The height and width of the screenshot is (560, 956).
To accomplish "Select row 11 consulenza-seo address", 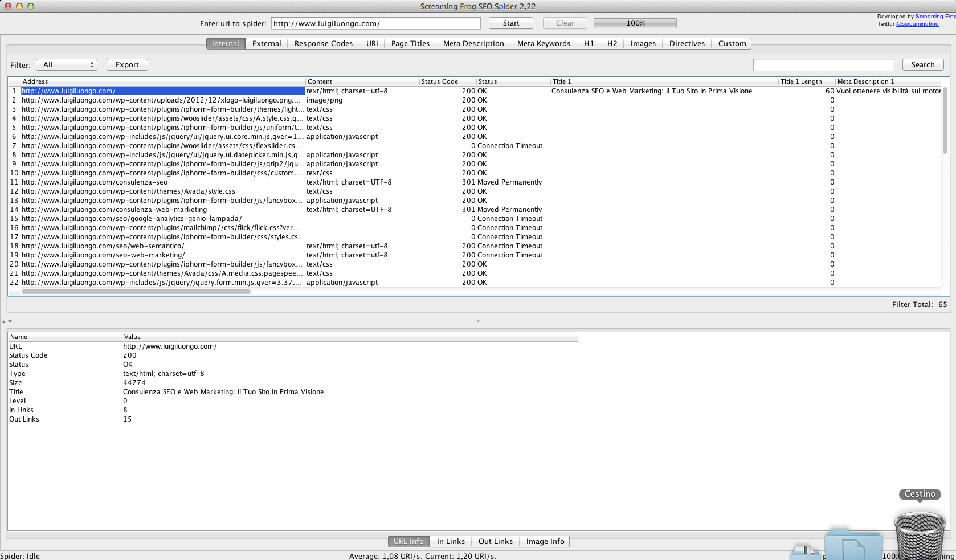I will pos(163,182).
